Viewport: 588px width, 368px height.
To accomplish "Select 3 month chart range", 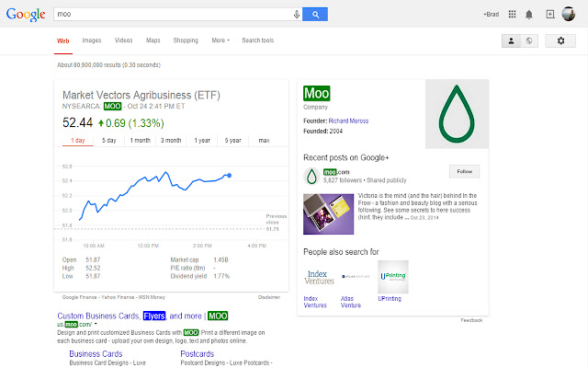I will tap(171, 141).
